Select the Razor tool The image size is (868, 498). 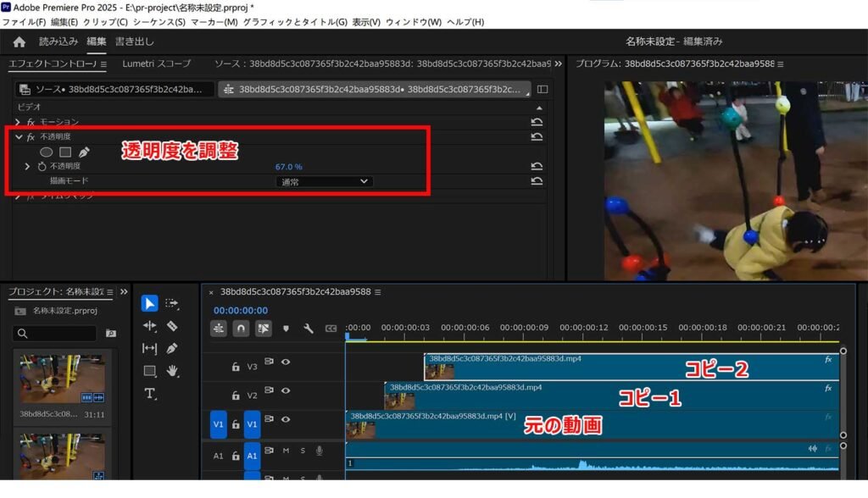pyautogui.click(x=172, y=326)
